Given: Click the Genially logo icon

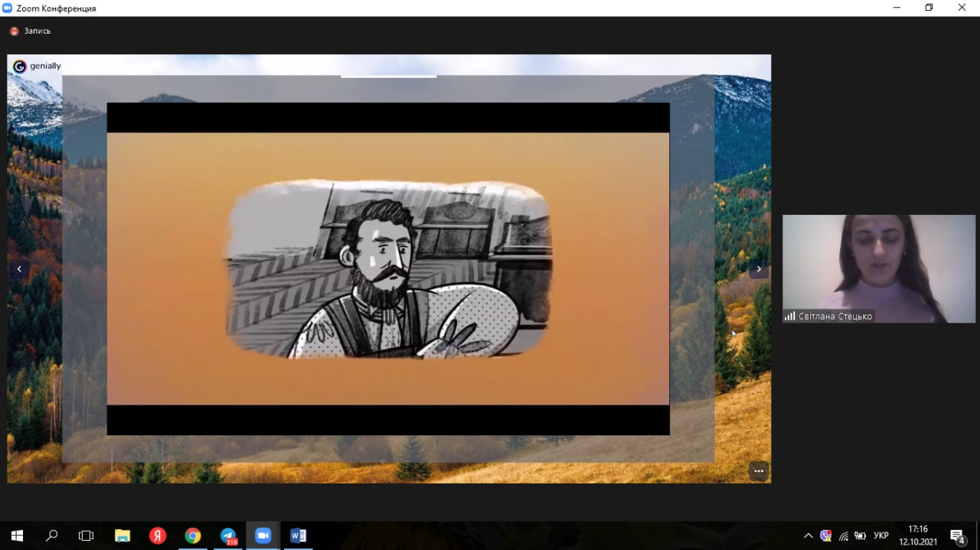Looking at the screenshot, I should click(20, 67).
